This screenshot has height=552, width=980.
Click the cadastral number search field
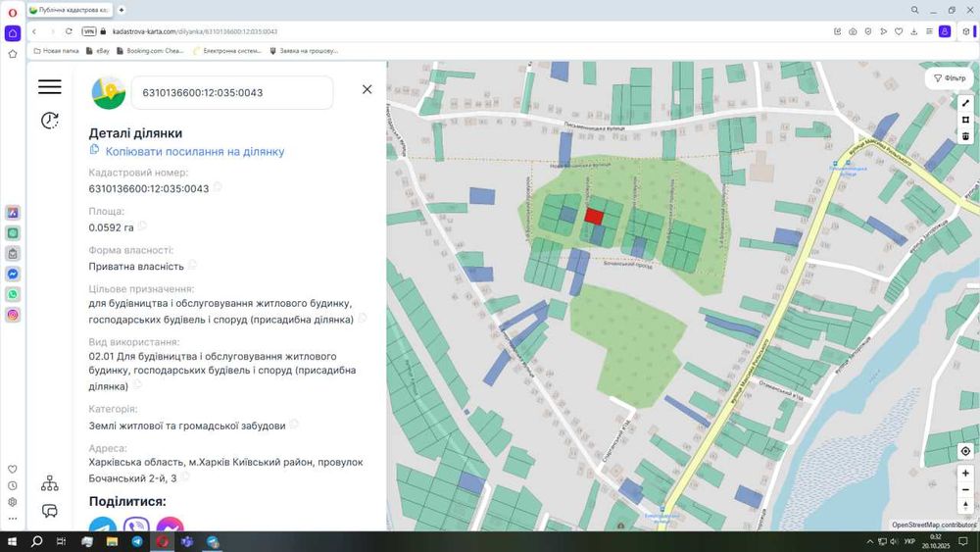231,93
